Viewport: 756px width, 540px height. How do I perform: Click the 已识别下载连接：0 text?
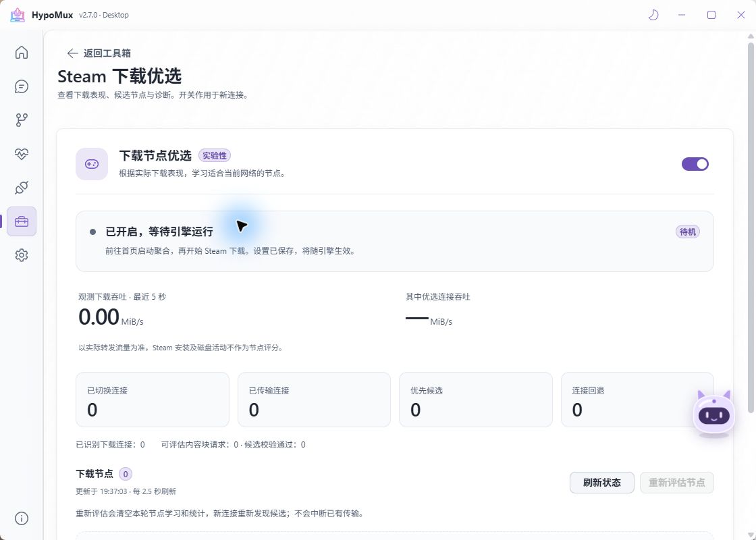click(111, 445)
